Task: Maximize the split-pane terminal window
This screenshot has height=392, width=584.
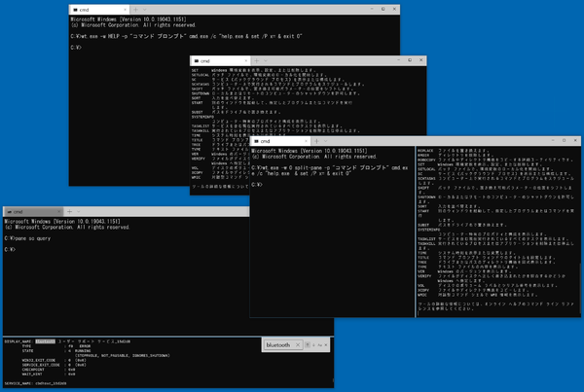Action: (564, 140)
